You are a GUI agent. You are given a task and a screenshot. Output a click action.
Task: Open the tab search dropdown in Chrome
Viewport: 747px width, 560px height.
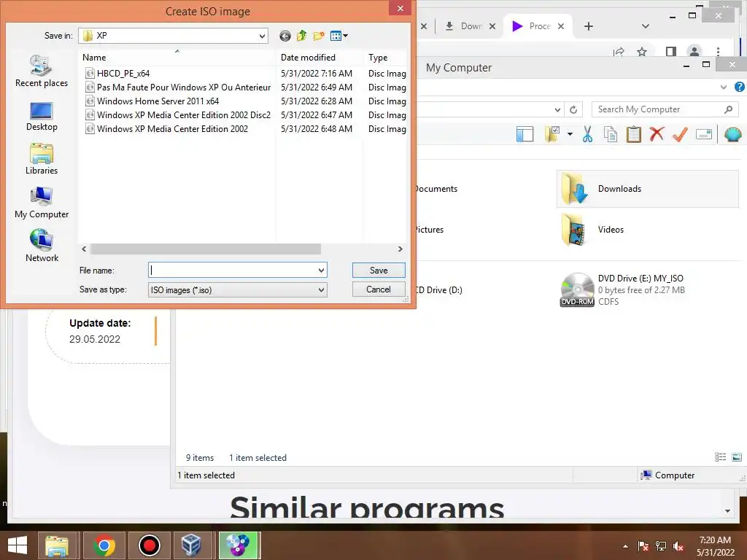point(646,26)
